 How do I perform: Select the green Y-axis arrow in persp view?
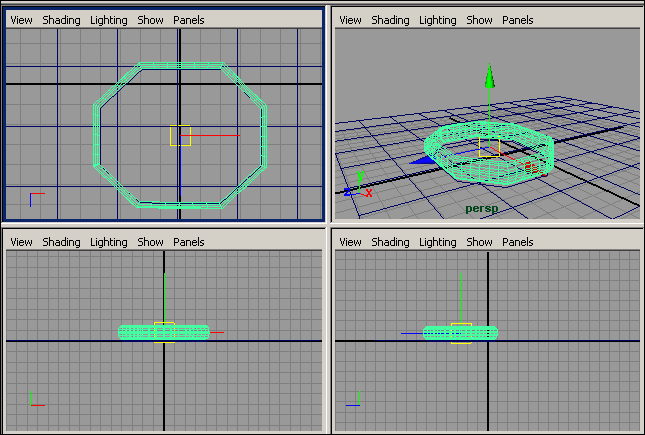[x=490, y=76]
